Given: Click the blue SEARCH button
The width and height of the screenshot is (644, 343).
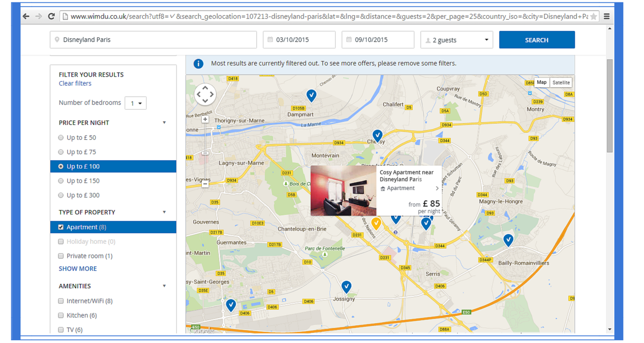Looking at the screenshot, I should (537, 40).
